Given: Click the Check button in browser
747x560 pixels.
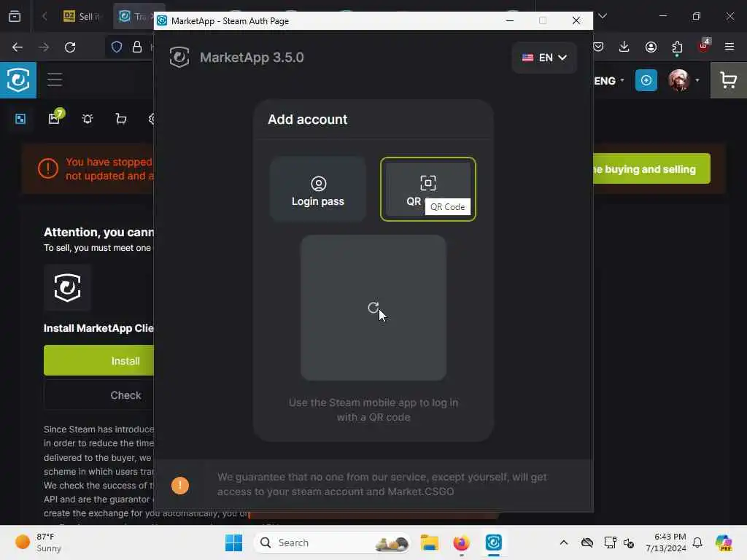Looking at the screenshot, I should click(x=98, y=395).
